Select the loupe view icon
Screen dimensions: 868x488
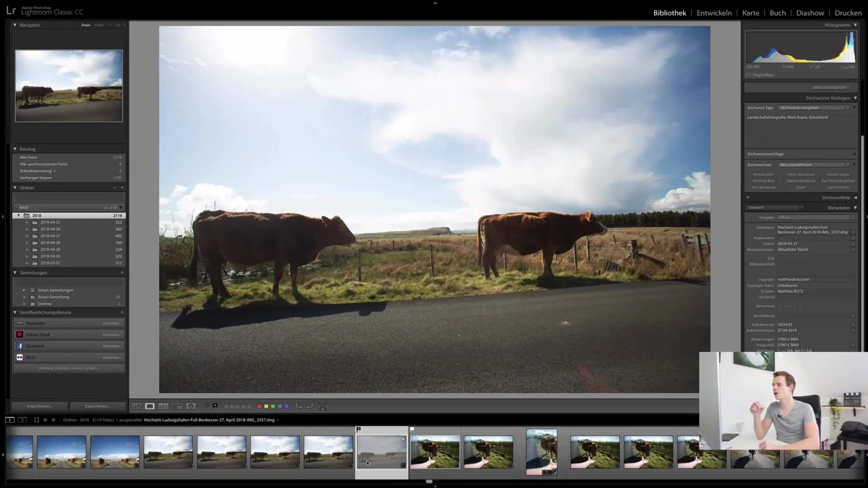[x=150, y=406]
